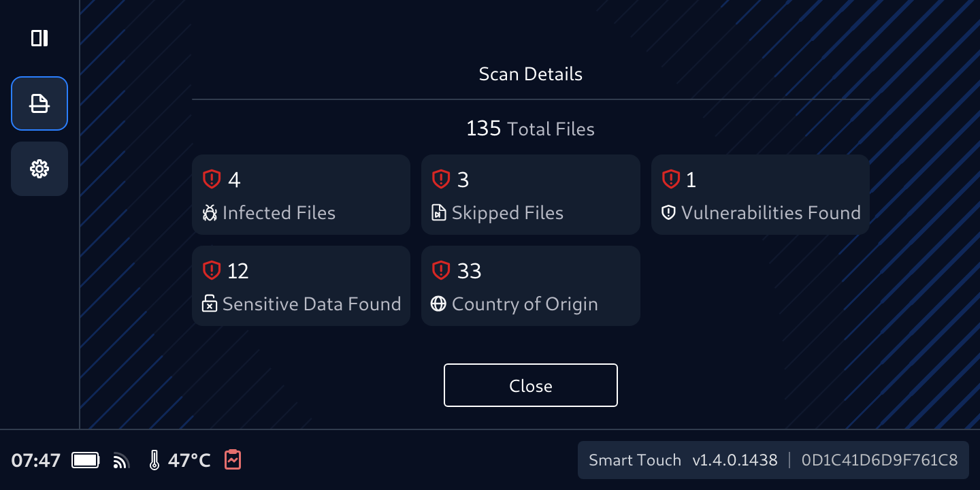Click the thermometer temperature icon
This screenshot has height=490, width=980.
point(154,461)
